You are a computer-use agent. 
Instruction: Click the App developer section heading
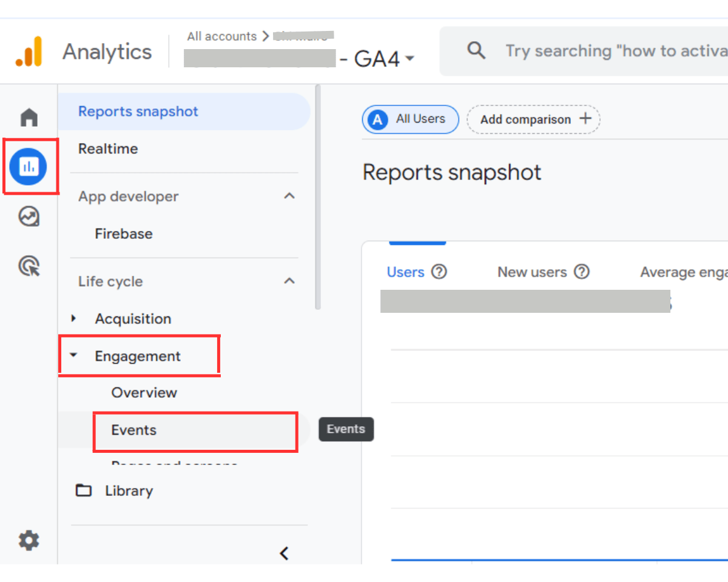(x=128, y=196)
